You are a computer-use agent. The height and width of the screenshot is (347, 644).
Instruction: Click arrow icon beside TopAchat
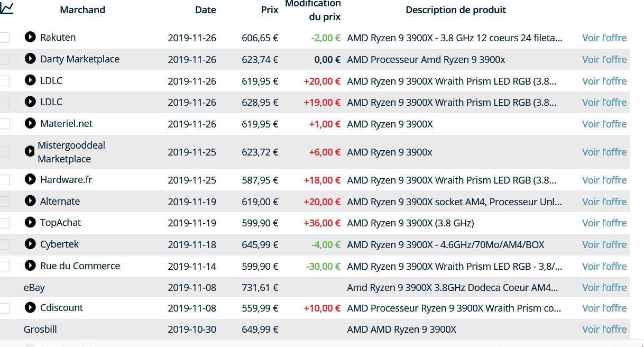[30, 222]
